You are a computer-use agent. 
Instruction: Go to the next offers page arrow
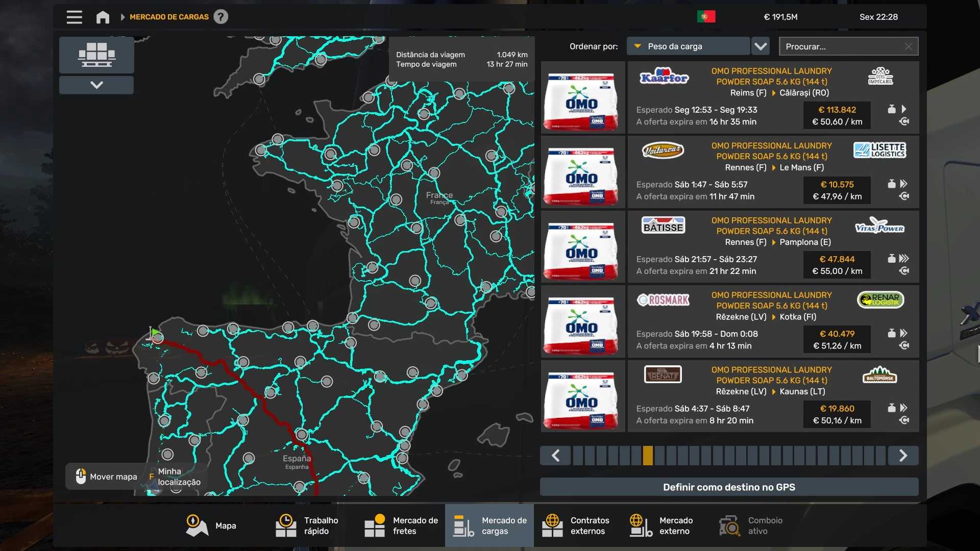[x=903, y=456]
